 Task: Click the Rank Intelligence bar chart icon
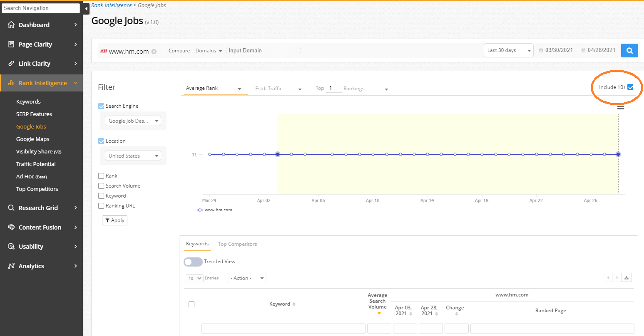click(x=11, y=83)
